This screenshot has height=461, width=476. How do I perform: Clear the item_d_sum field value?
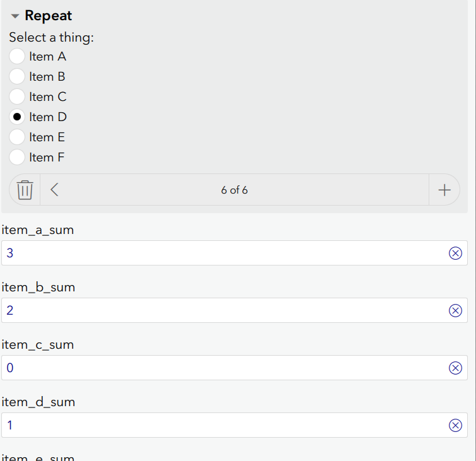455,426
